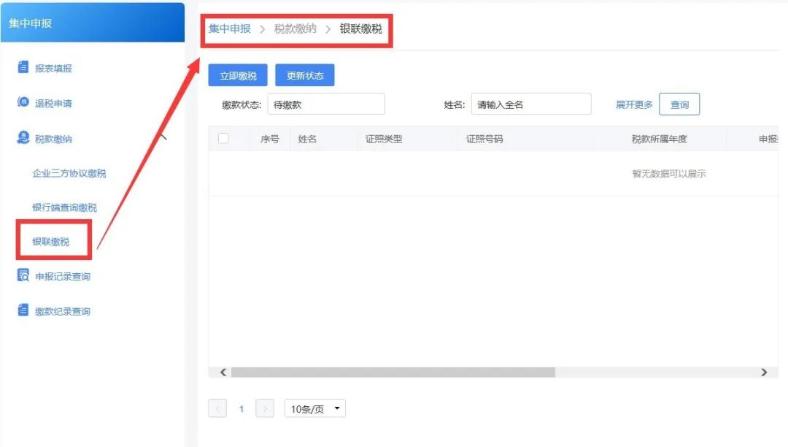This screenshot has width=788, height=447.
Task: Click the 税款缴纳 person icon
Action: pyautogui.click(x=23, y=137)
